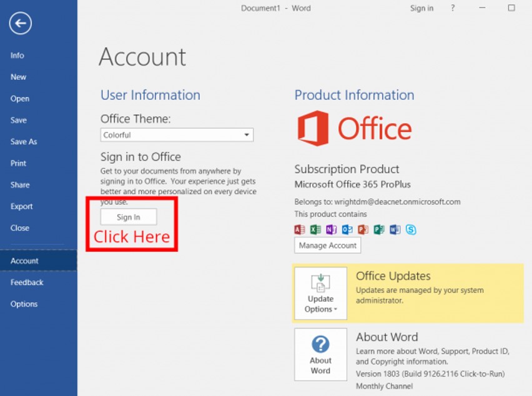532x396 pixels.
Task: Click the Product Information heading
Action: (x=354, y=95)
